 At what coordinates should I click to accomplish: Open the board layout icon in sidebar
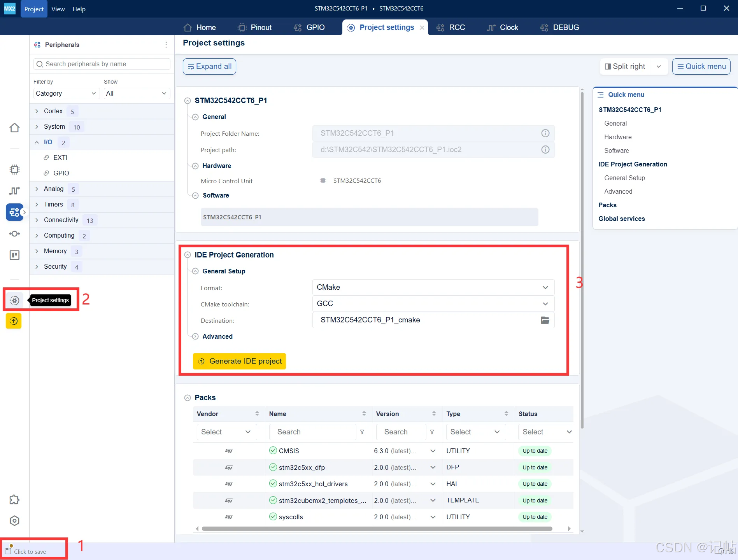tap(14, 255)
